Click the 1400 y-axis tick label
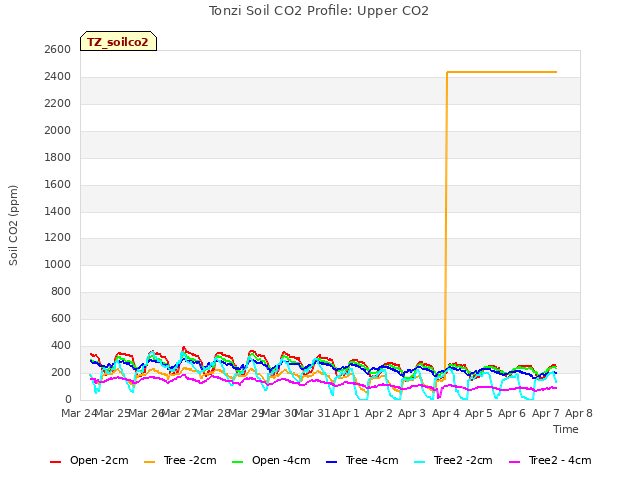640x480 pixels. tap(58, 211)
